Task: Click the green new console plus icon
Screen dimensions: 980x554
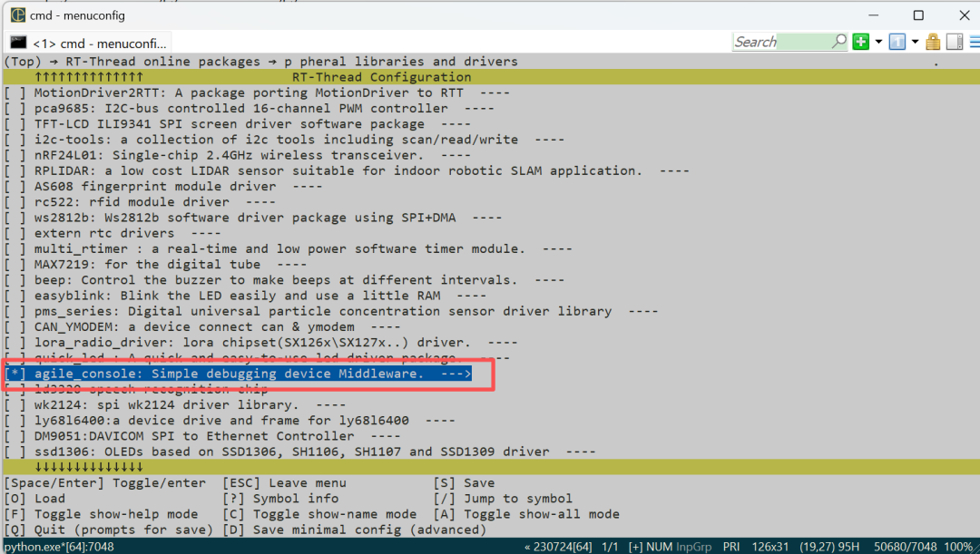Action: tap(861, 42)
